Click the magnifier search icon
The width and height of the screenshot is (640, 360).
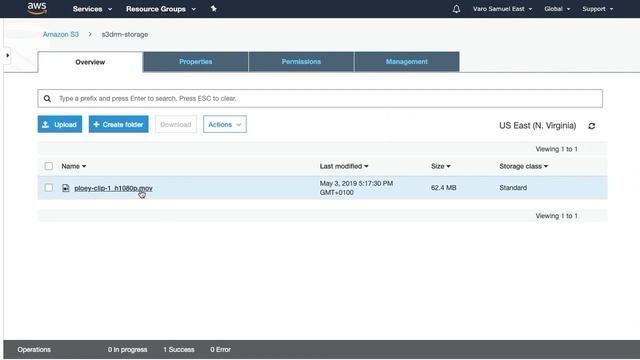pyautogui.click(x=47, y=98)
